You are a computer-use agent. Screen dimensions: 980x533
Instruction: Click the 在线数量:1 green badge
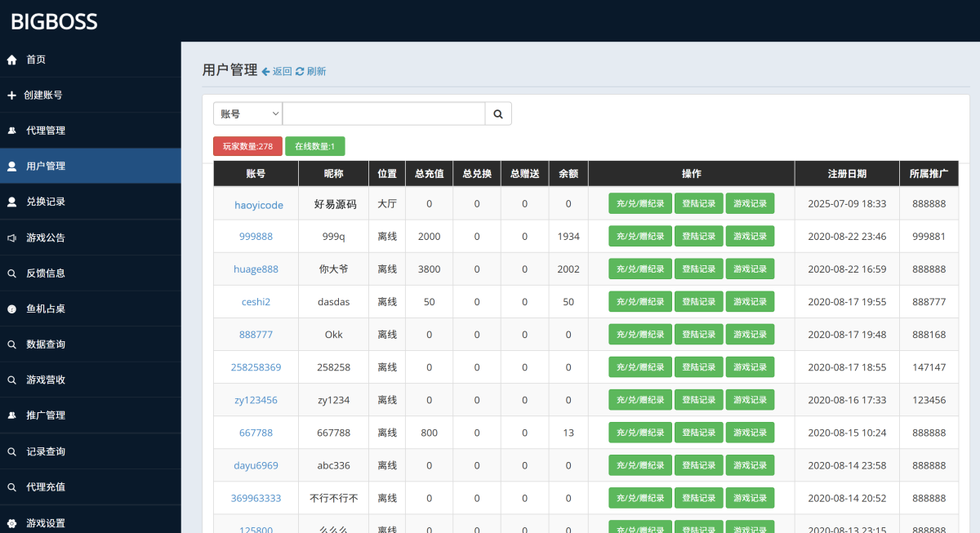315,146
